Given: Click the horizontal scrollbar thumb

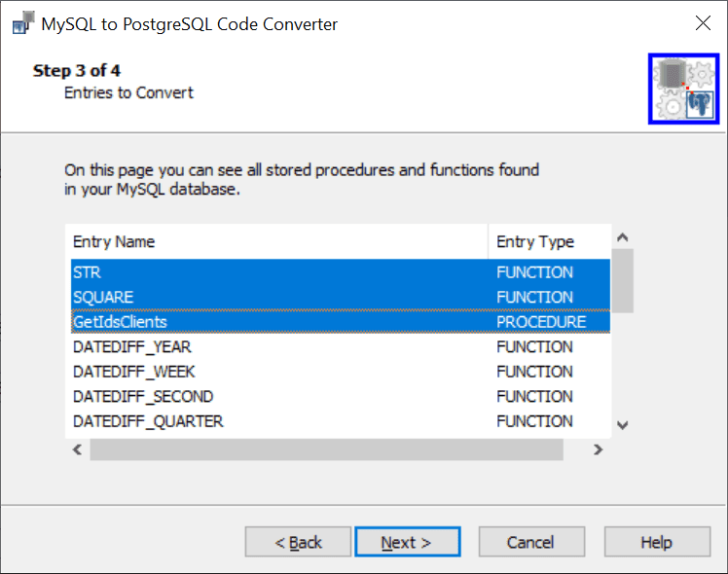Looking at the screenshot, I should [x=326, y=449].
